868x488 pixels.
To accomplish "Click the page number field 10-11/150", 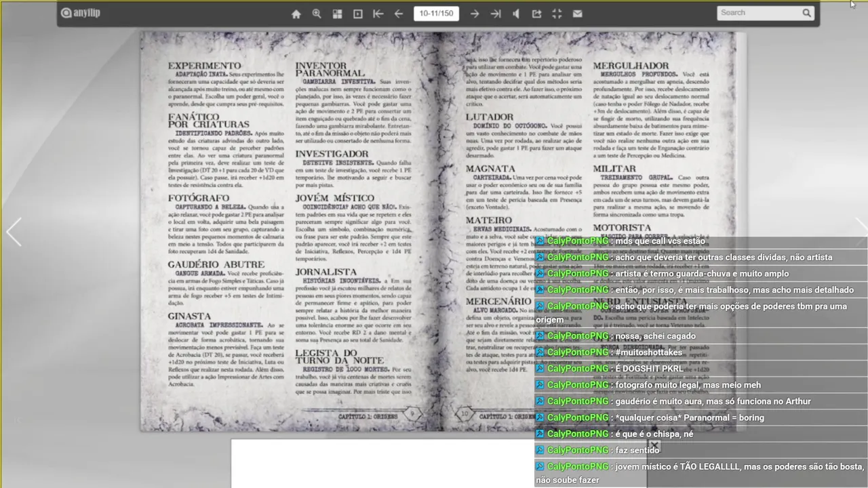I will coord(436,14).
